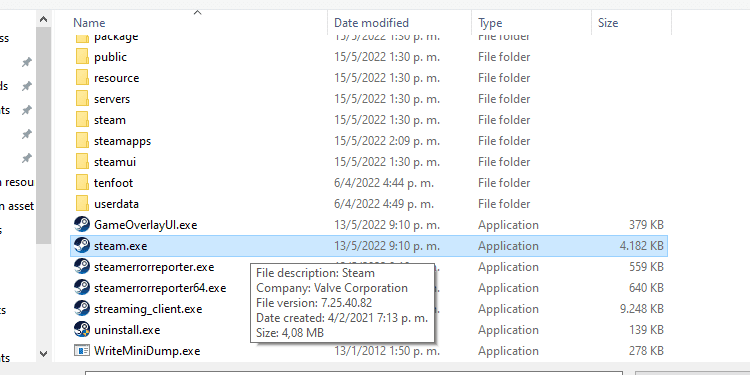This screenshot has width=750, height=375.
Task: Click the 379 KB size value
Action: click(x=646, y=225)
